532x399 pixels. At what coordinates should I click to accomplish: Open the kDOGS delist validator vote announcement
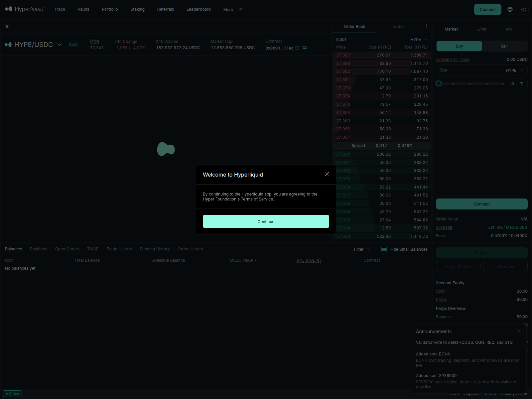coord(465,342)
